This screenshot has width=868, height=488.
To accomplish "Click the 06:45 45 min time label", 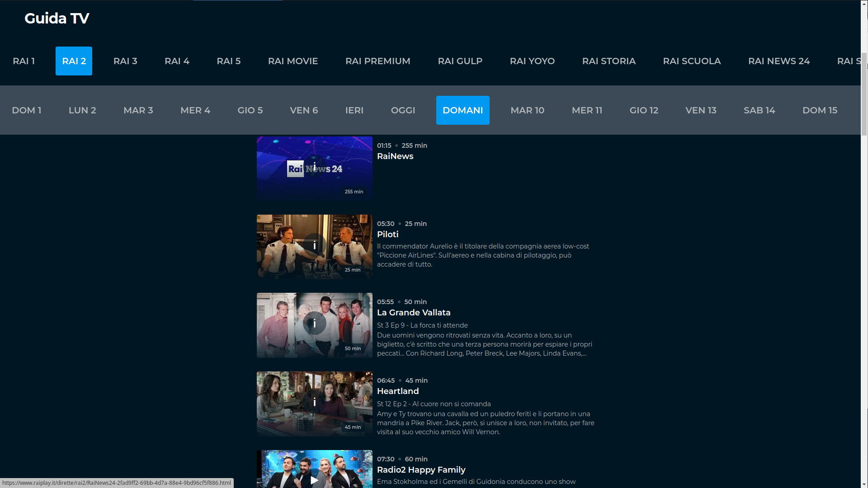I will 402,380.
